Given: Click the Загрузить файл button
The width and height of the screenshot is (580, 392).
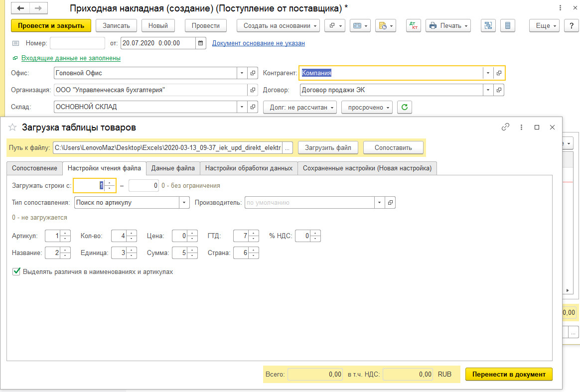Looking at the screenshot, I should (328, 147).
